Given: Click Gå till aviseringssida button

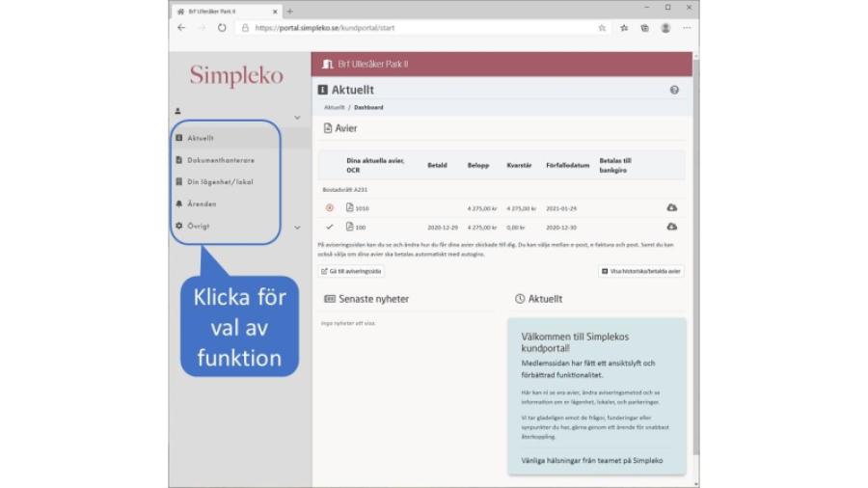Looking at the screenshot, I should click(x=351, y=271).
